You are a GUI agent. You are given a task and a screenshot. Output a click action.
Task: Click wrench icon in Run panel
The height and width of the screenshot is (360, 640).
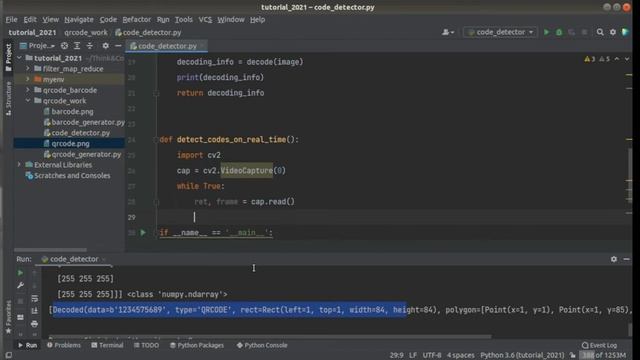coord(20,285)
